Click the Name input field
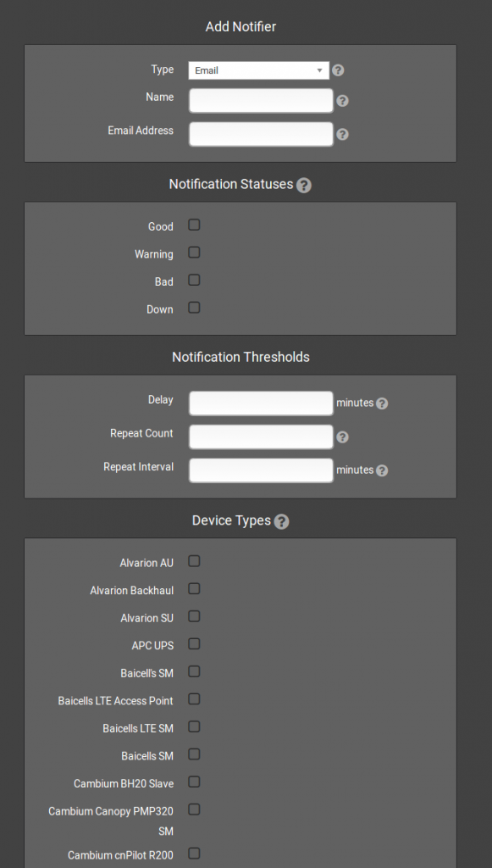 261,101
